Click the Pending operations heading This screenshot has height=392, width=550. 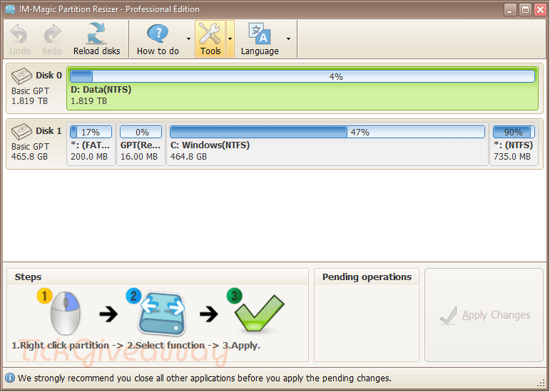tap(367, 277)
